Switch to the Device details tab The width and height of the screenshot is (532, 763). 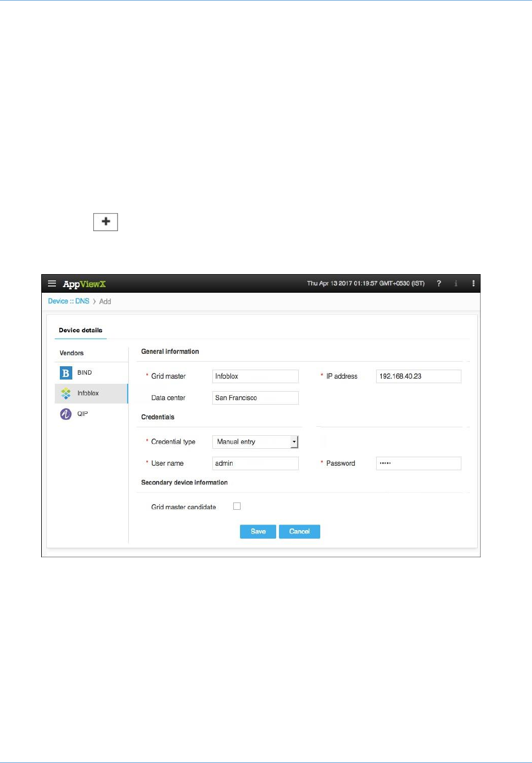coord(81,330)
